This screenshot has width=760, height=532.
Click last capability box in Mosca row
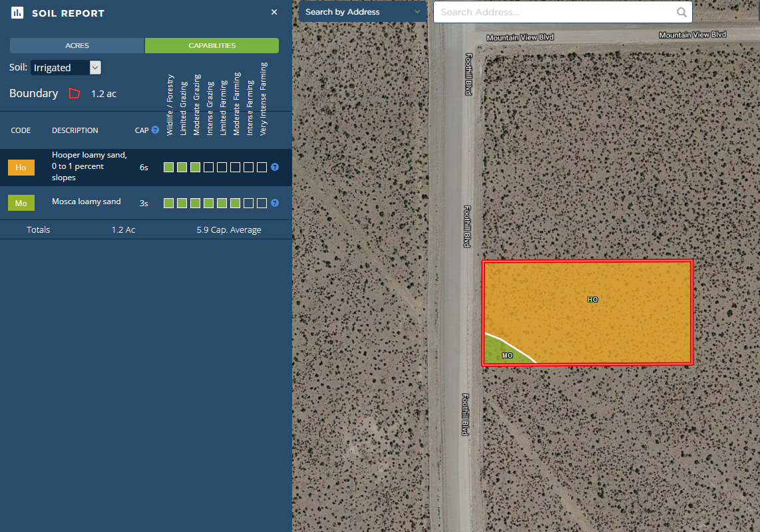pyautogui.click(x=262, y=203)
